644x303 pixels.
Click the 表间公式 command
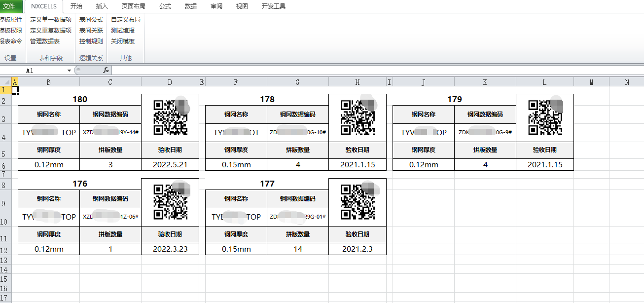91,20
